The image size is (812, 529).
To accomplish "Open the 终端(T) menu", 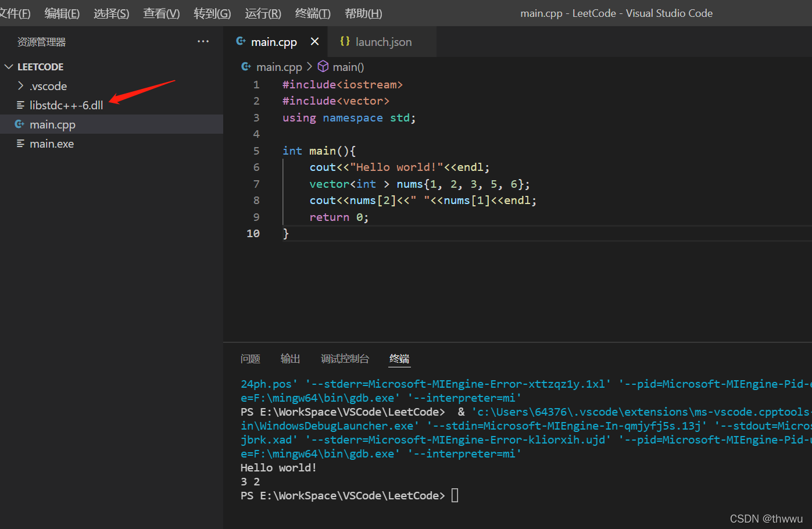I will coord(313,13).
